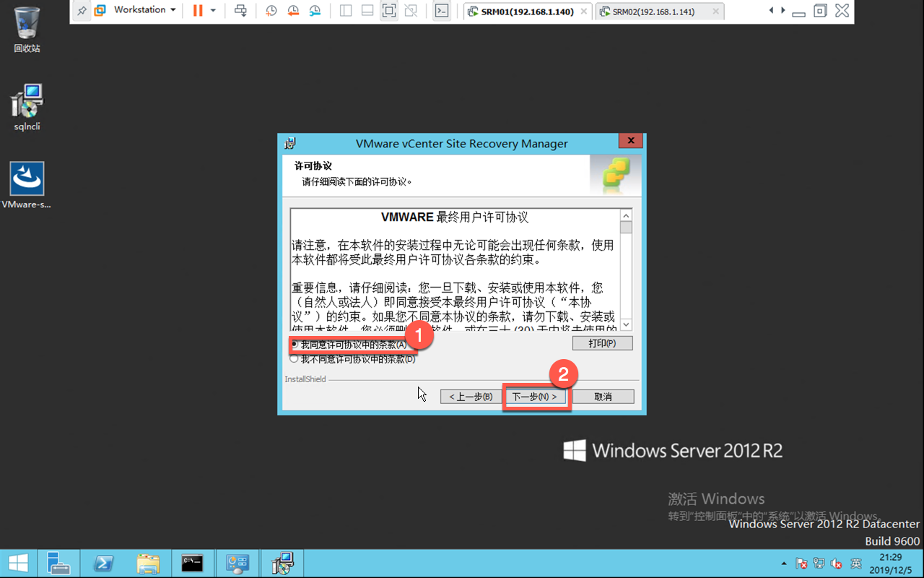
Task: Click the muted volume tray icon
Action: 837,564
